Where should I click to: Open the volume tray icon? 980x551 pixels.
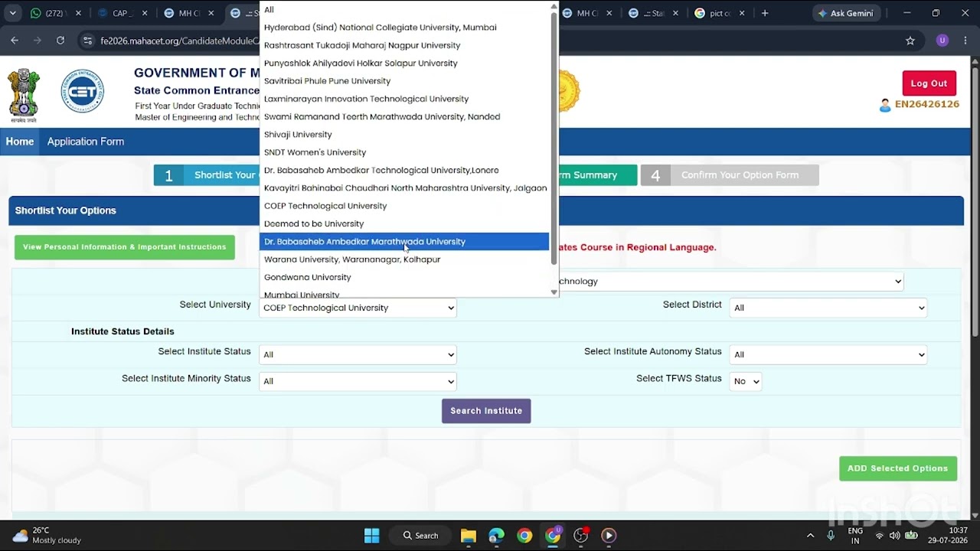pyautogui.click(x=894, y=536)
